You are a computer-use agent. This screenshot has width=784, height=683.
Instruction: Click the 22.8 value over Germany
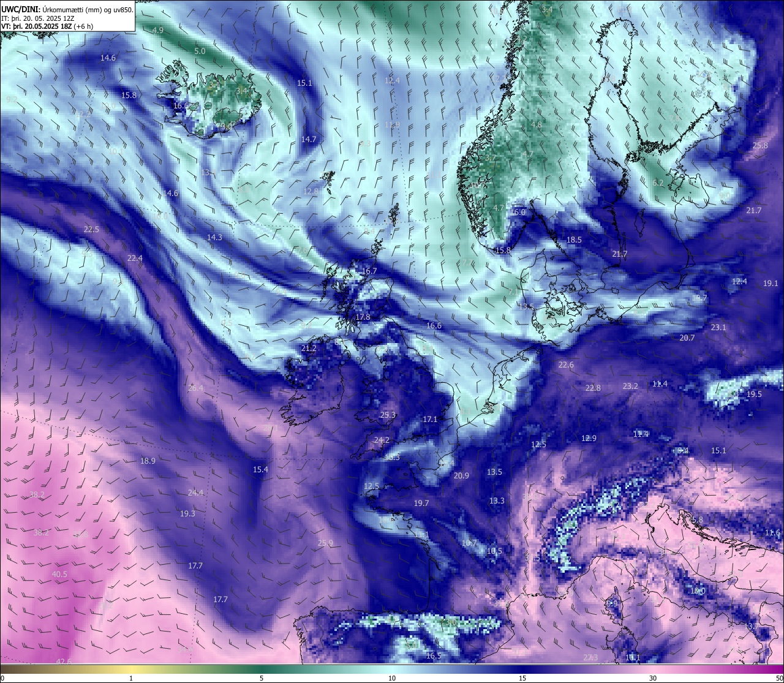[x=593, y=388]
